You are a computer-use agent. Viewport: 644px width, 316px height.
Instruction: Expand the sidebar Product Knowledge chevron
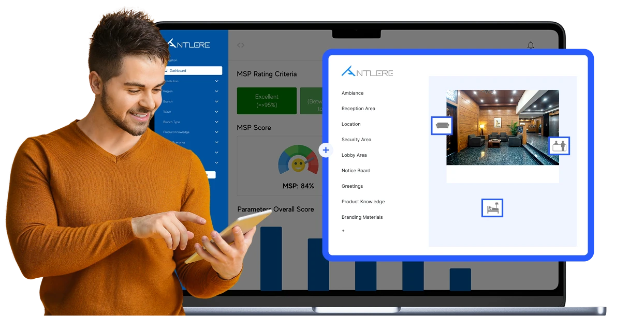point(216,132)
